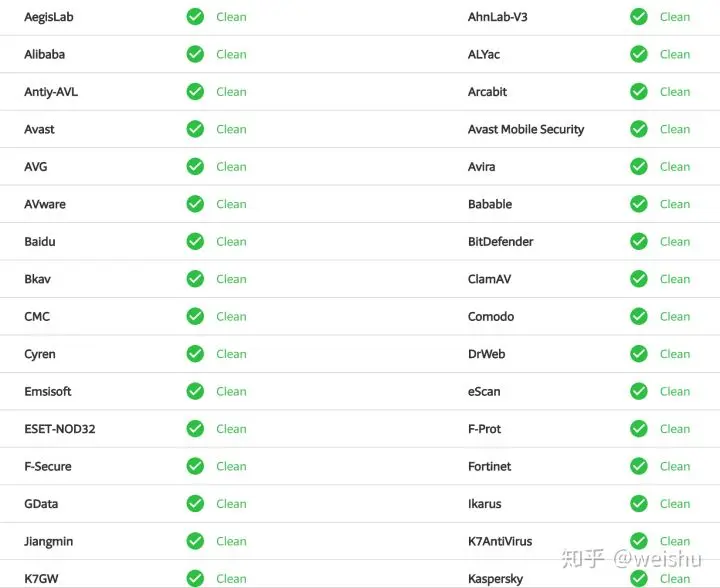Select the green checkmark for DrWeb
Screen dimensions: 720x588
point(639,354)
